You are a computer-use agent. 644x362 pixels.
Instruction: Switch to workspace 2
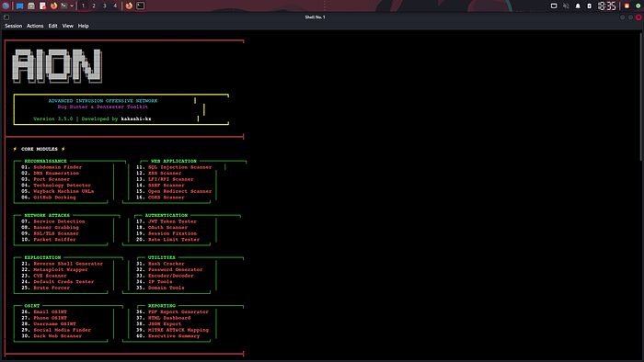94,6
